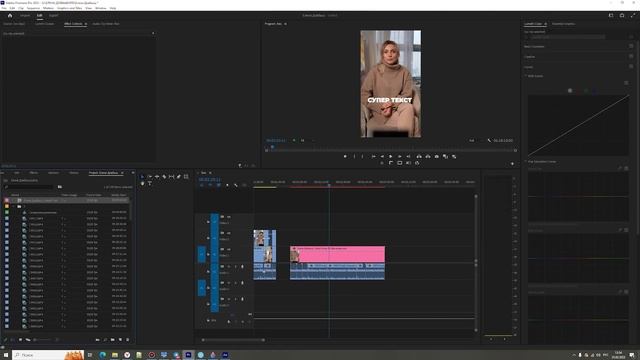Image resolution: width=640 pixels, height=360 pixels.
Task: Delete selected item in Project panel
Action: pyautogui.click(x=128, y=340)
